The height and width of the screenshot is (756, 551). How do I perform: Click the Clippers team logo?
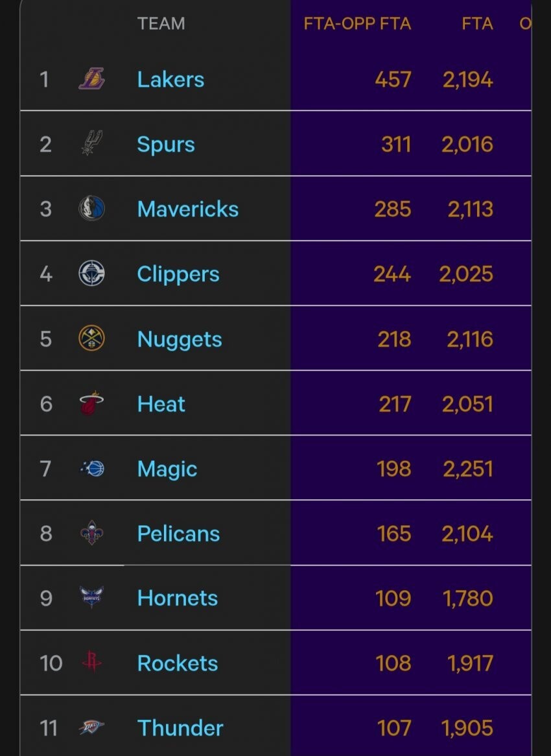click(91, 274)
